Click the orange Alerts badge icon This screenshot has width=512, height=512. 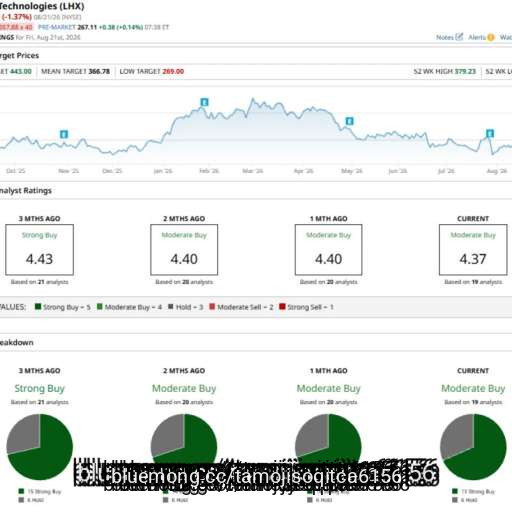coord(490,37)
